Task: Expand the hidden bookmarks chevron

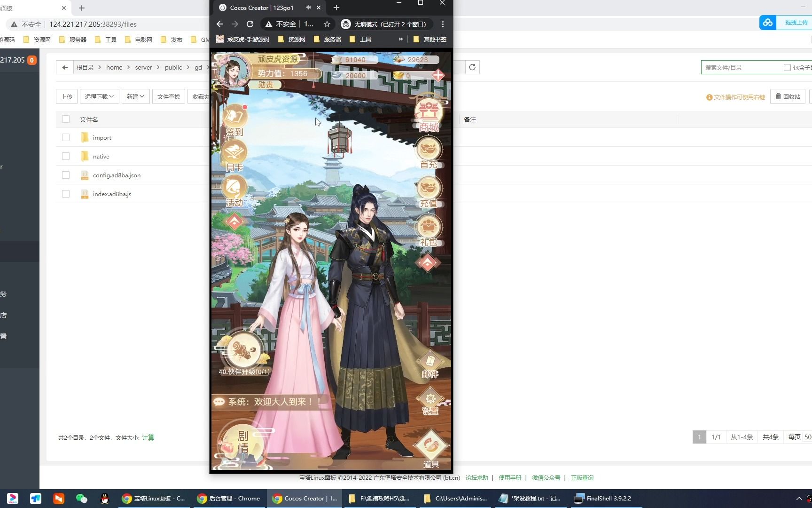Action: point(400,39)
